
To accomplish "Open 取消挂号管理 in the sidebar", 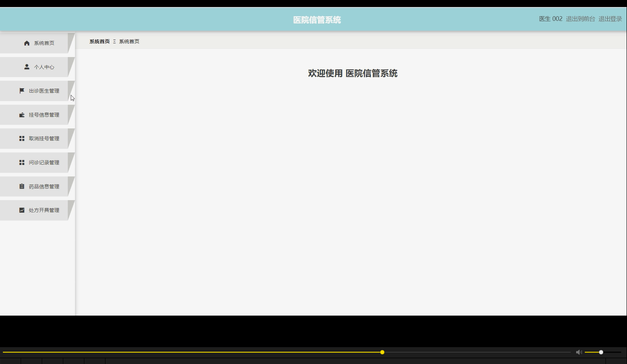I will click(x=37, y=139).
